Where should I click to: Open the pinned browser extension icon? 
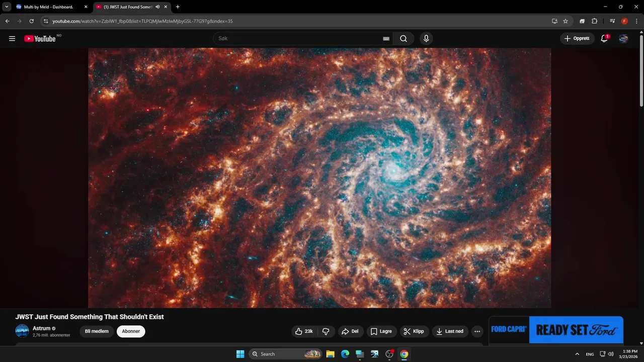click(x=582, y=21)
